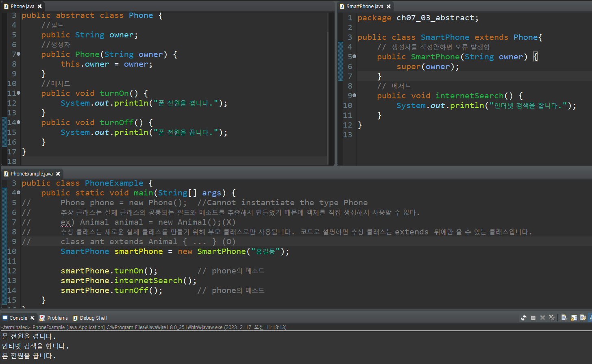Click the Console tab icon
This screenshot has width=592, height=364.
click(5, 318)
